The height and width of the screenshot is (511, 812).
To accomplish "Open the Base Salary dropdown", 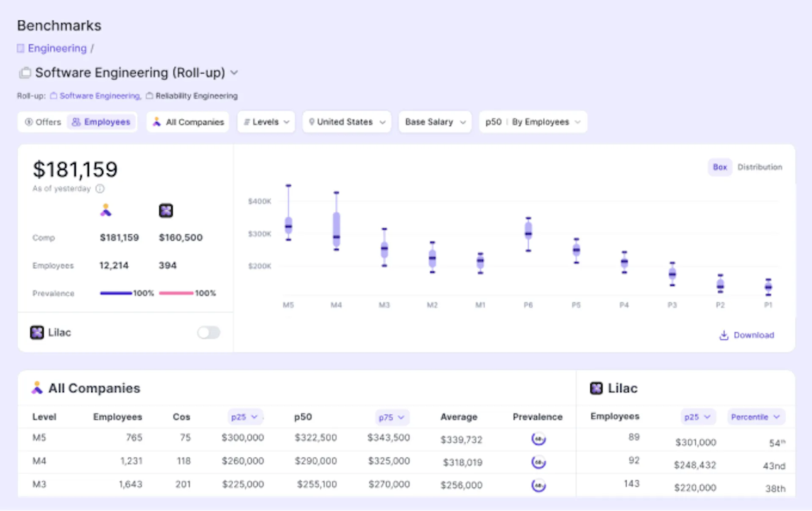I will 435,122.
